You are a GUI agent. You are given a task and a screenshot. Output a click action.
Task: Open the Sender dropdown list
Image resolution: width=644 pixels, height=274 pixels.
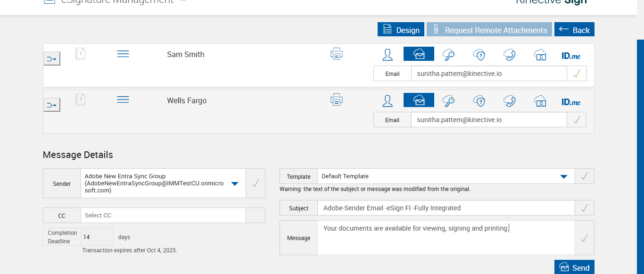[235, 183]
